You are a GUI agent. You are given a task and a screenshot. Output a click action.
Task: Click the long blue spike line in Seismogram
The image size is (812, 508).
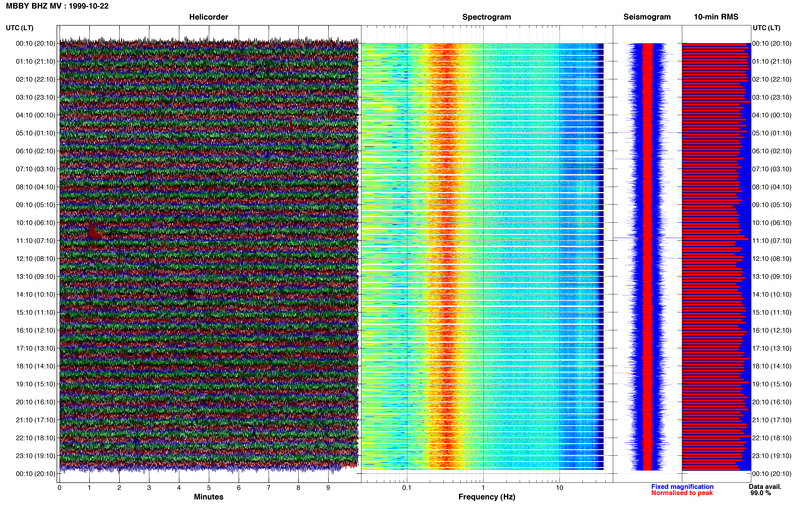pos(647,238)
